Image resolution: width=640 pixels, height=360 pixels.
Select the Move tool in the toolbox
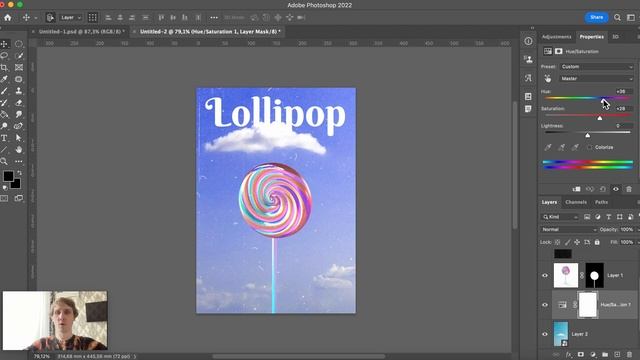4,44
